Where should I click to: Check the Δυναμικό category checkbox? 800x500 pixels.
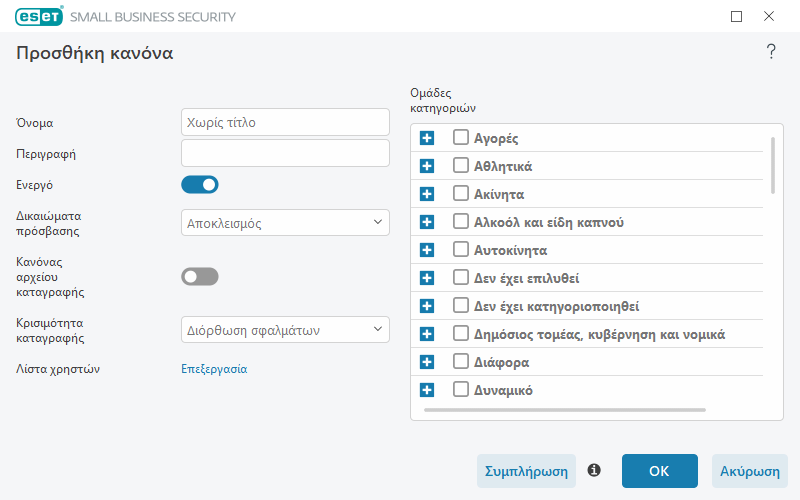pos(461,389)
